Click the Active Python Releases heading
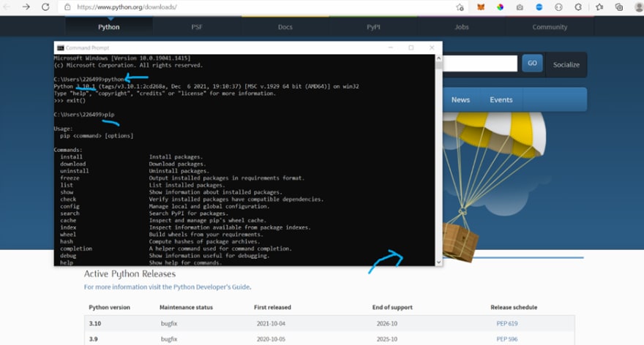Screen dimensions: 644x345 [x=130, y=273]
